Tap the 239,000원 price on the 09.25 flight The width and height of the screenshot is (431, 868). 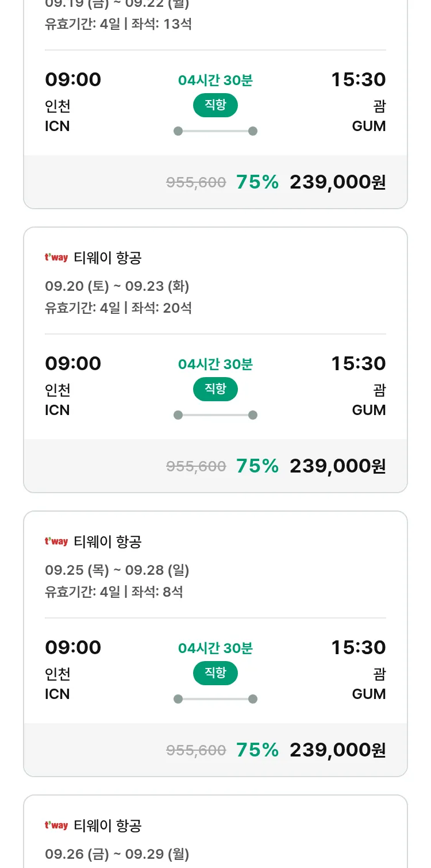click(337, 750)
